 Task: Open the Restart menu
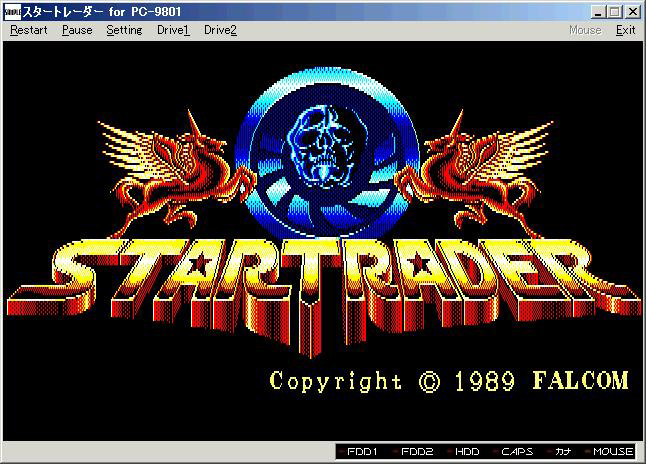[x=29, y=30]
